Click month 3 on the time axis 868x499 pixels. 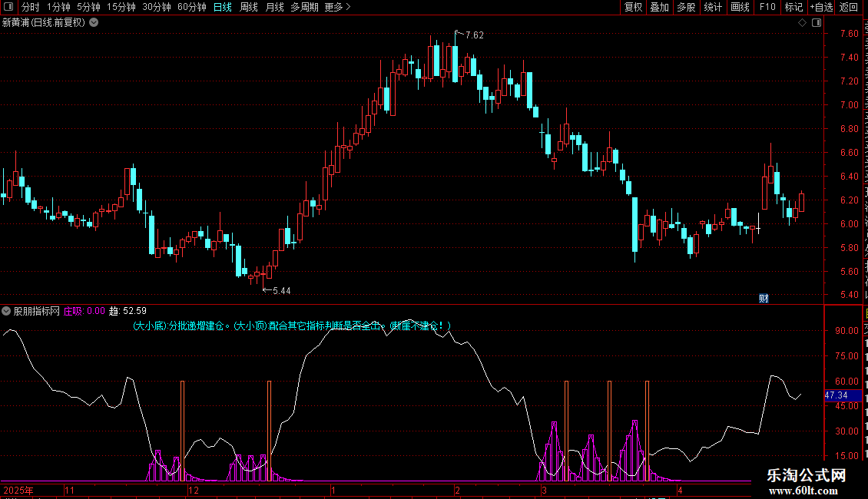pos(544,490)
